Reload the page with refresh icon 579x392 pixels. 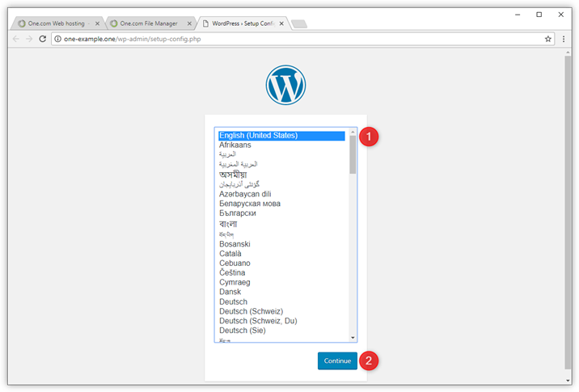coord(43,39)
